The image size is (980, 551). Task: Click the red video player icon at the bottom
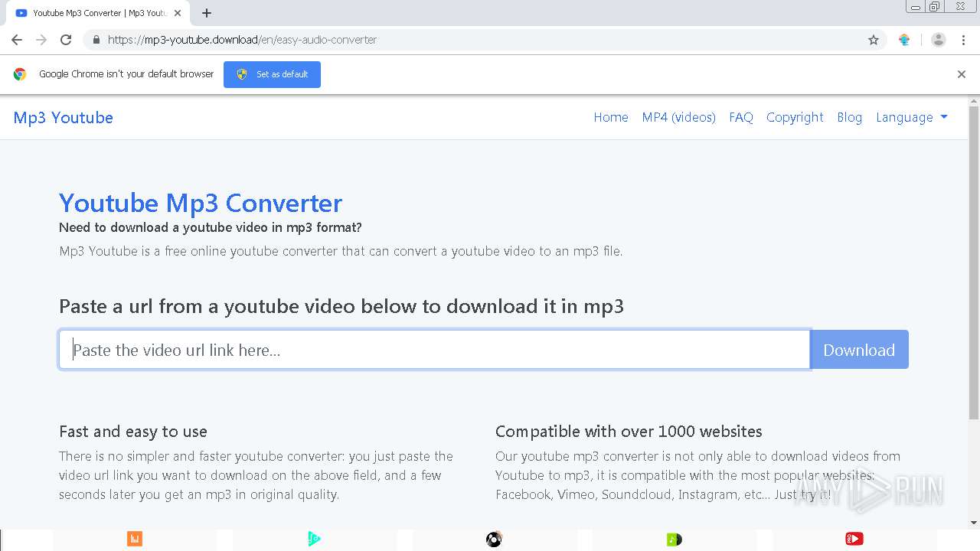click(854, 540)
